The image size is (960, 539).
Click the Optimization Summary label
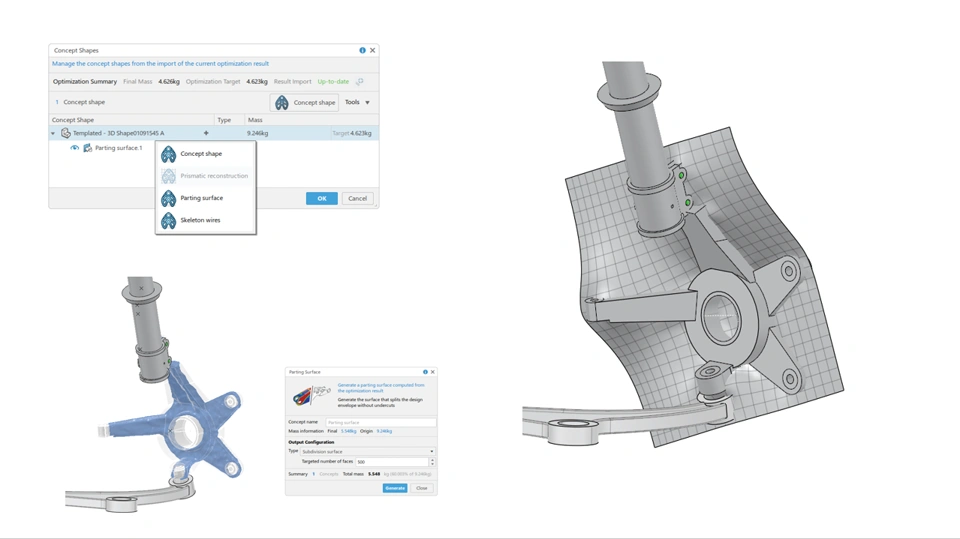84,81
